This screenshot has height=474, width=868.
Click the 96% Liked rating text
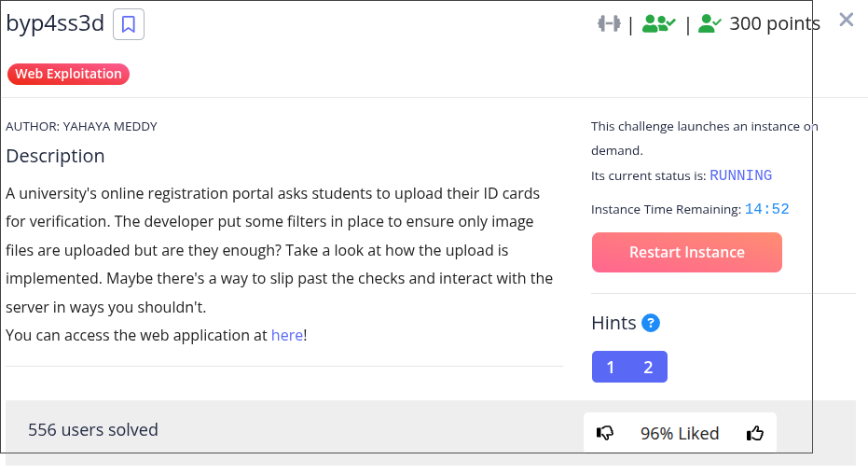click(x=680, y=433)
